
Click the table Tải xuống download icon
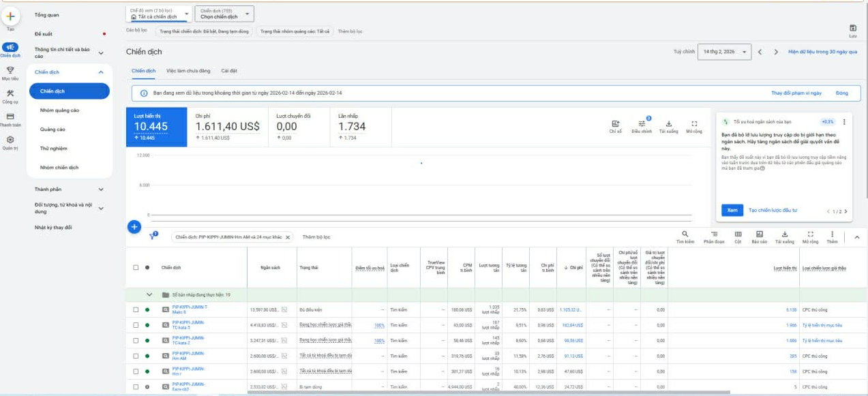(785, 234)
